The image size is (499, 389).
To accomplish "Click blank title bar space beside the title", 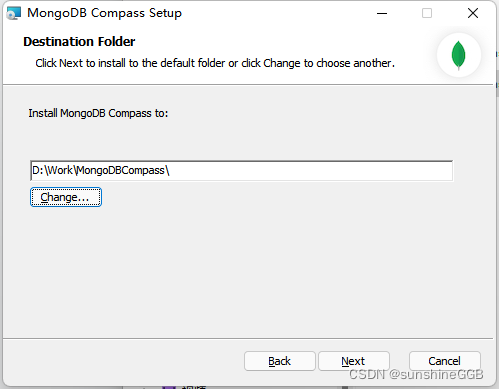I will [277, 13].
